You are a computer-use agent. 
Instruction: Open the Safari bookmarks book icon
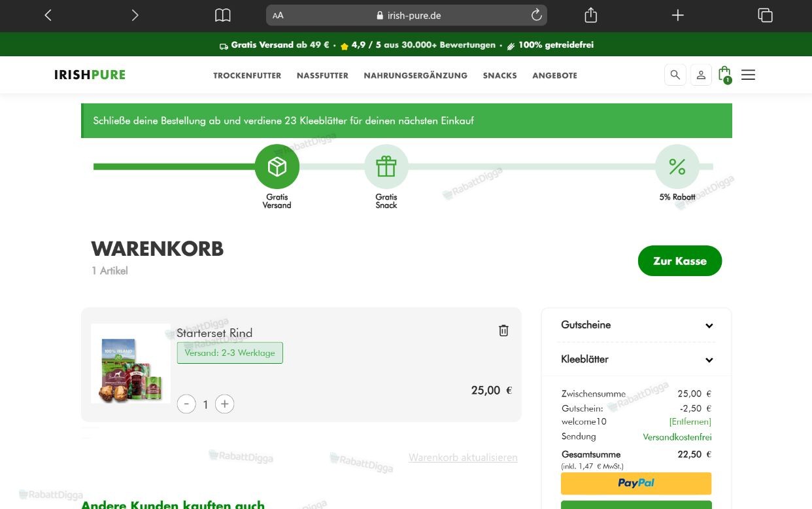223,15
